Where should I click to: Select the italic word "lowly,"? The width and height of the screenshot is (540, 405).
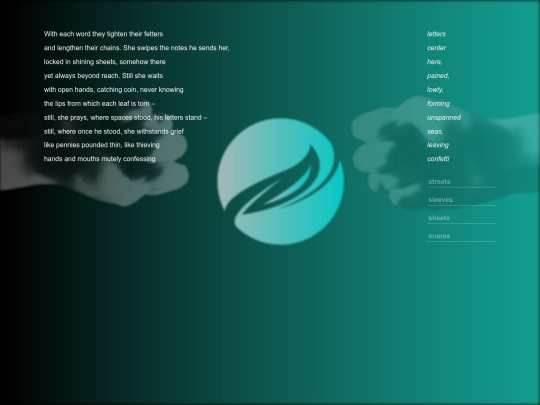pos(435,90)
